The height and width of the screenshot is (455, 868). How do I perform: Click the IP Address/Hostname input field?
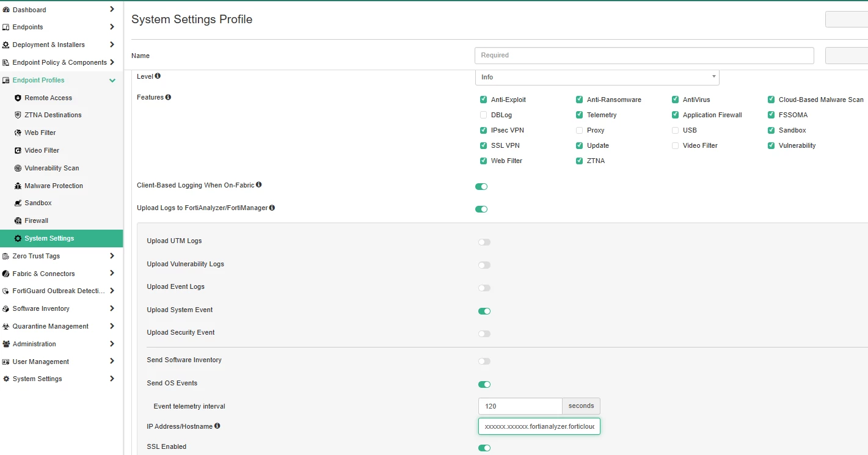[x=539, y=426]
